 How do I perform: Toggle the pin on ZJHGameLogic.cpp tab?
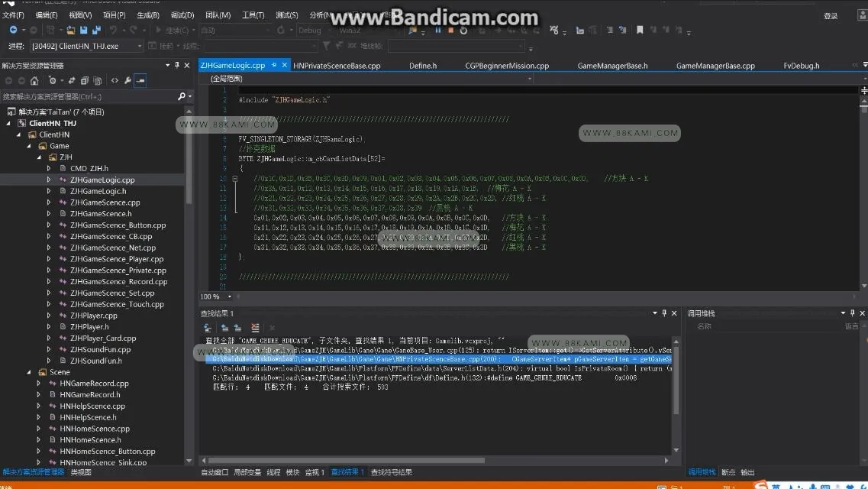[274, 65]
